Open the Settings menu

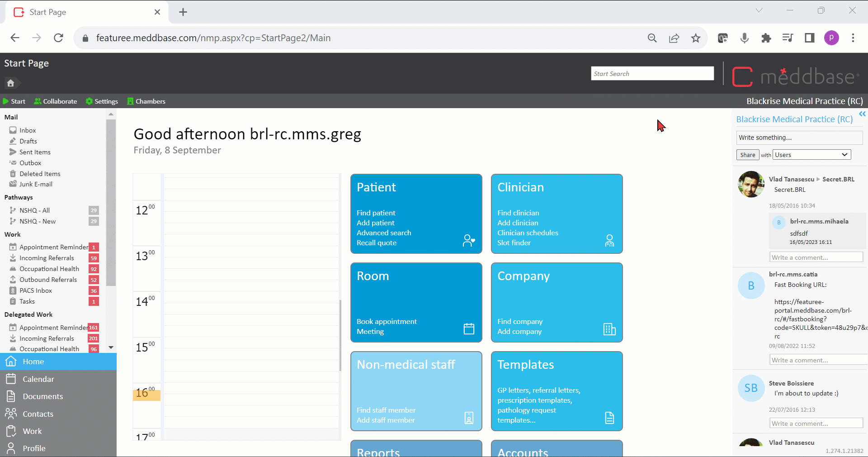[102, 101]
